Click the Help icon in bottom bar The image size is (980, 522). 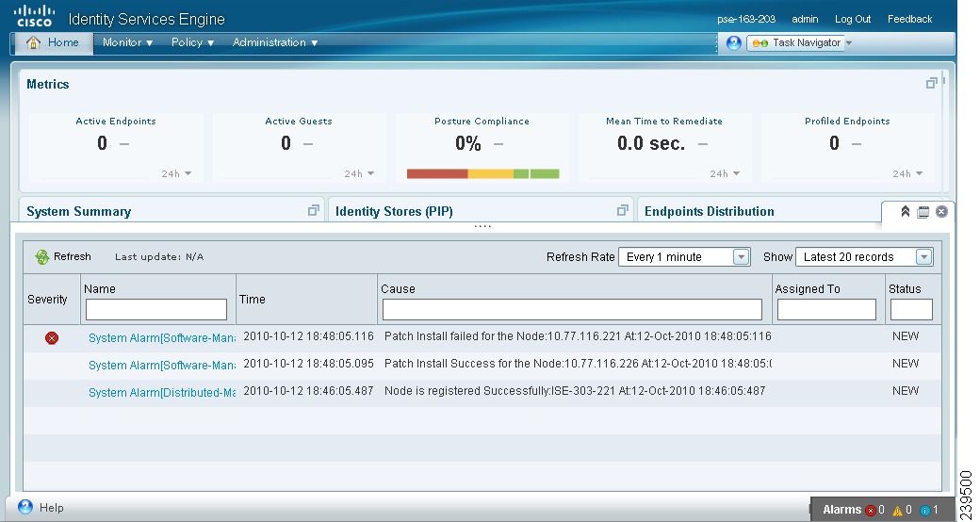click(x=25, y=507)
